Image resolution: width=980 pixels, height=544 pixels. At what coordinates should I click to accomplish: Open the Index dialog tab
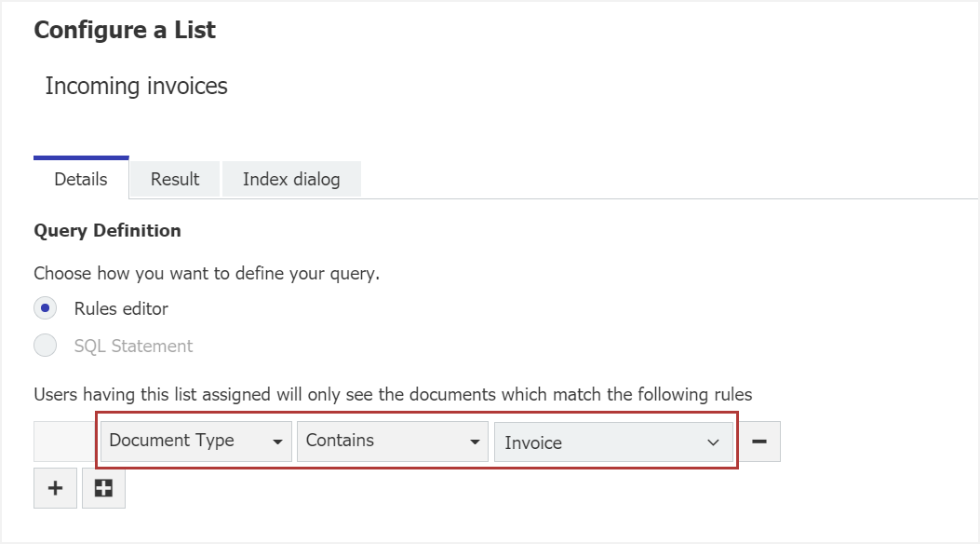point(291,179)
